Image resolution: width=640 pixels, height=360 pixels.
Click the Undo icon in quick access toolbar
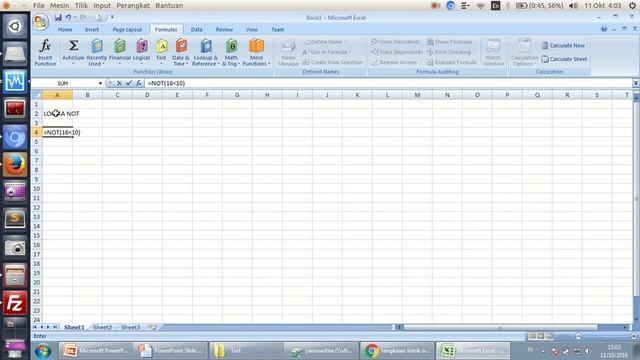[68, 18]
